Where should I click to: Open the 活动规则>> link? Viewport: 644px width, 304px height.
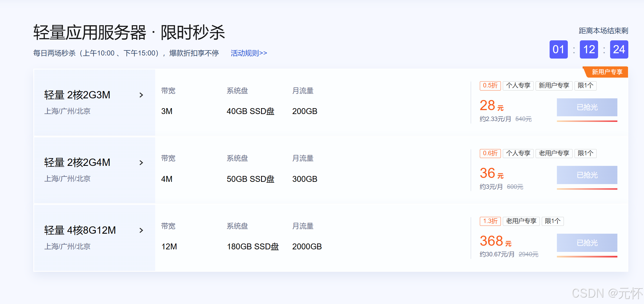(x=249, y=53)
